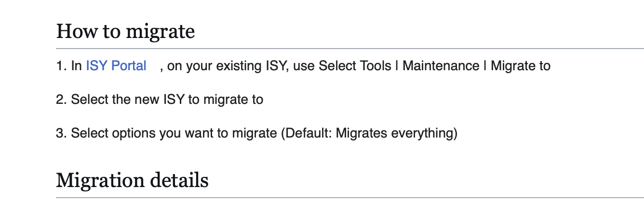Click the Migration details heading
The width and height of the screenshot is (644, 201).
pyautogui.click(x=133, y=180)
